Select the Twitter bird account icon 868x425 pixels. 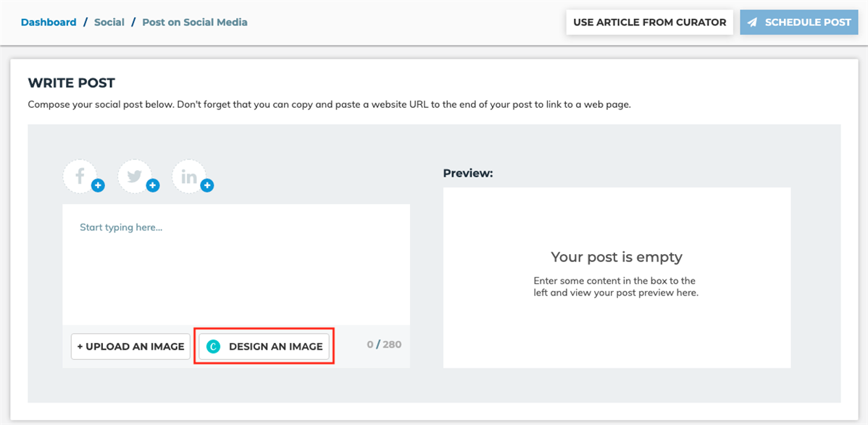(x=134, y=176)
